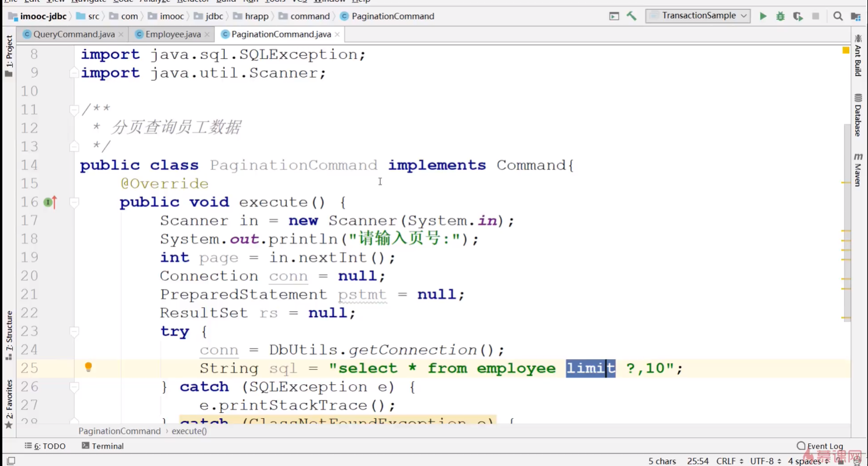Open Search Everywhere magnifier
Image resolution: width=868 pixels, height=466 pixels.
(x=838, y=16)
